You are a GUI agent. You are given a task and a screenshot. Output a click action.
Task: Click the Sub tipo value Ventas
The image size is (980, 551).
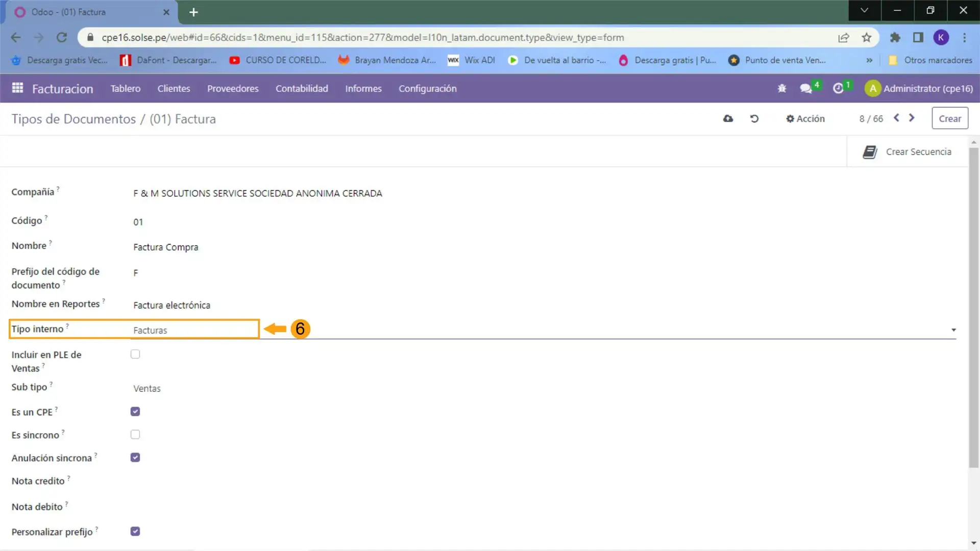coord(147,389)
